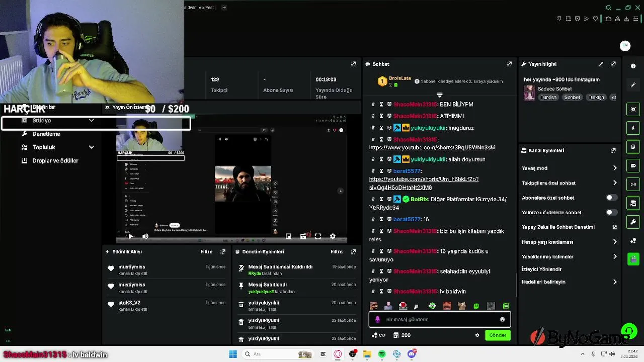Enter fullscreen on stream preview
Viewport: 644px width, 362px height.
(x=317, y=236)
